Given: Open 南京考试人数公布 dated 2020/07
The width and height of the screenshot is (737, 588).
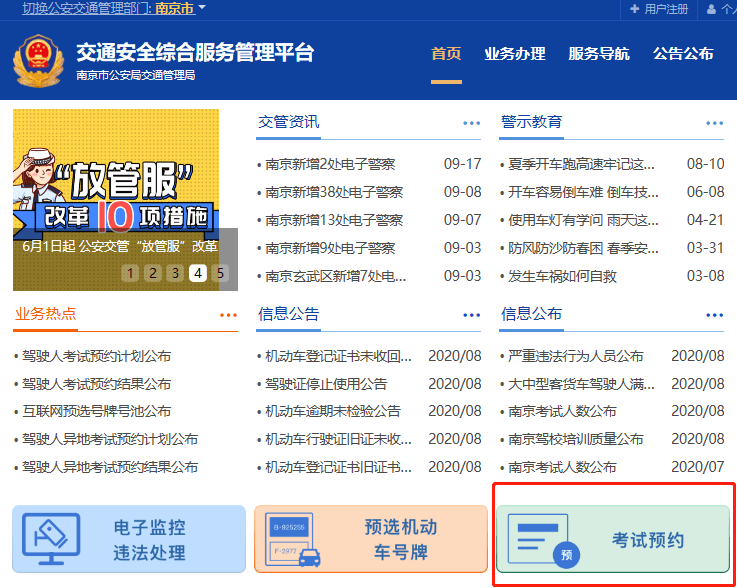Looking at the screenshot, I should point(562,467).
